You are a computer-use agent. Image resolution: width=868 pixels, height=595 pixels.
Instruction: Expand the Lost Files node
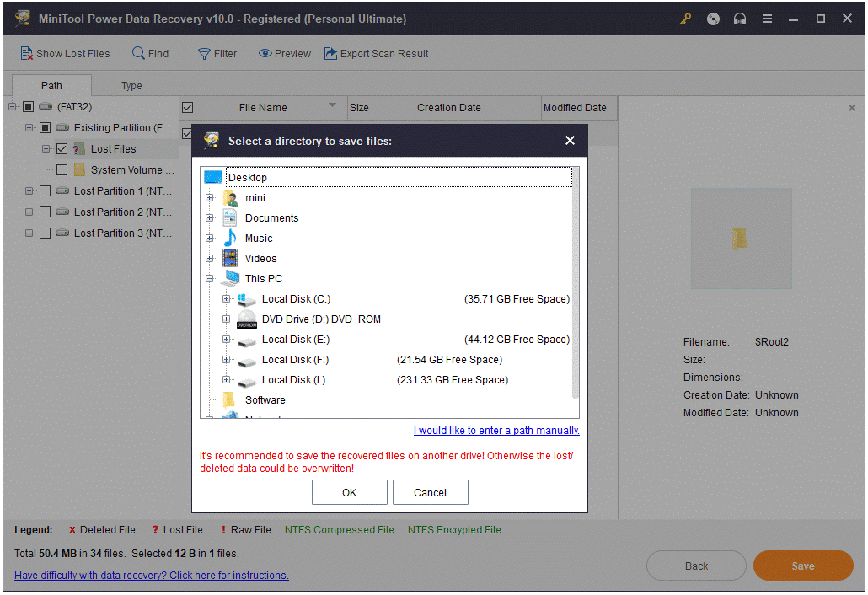pyautogui.click(x=46, y=148)
